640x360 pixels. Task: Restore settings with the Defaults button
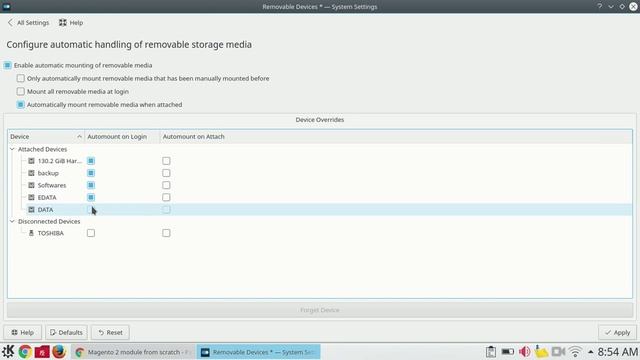67,333
